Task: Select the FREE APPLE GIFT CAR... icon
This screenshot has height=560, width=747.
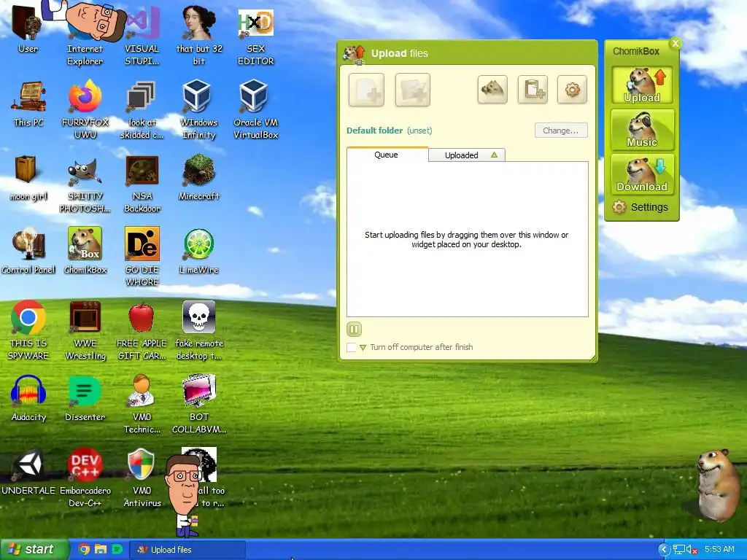Action: point(142,330)
